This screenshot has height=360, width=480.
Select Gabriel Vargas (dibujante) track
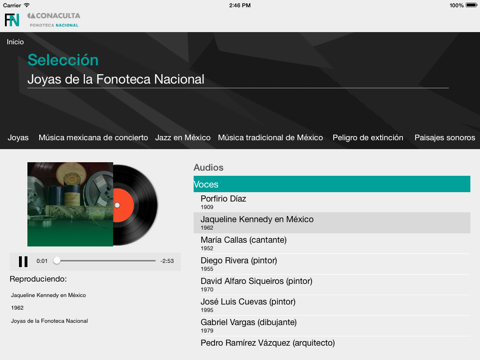pyautogui.click(x=332, y=326)
